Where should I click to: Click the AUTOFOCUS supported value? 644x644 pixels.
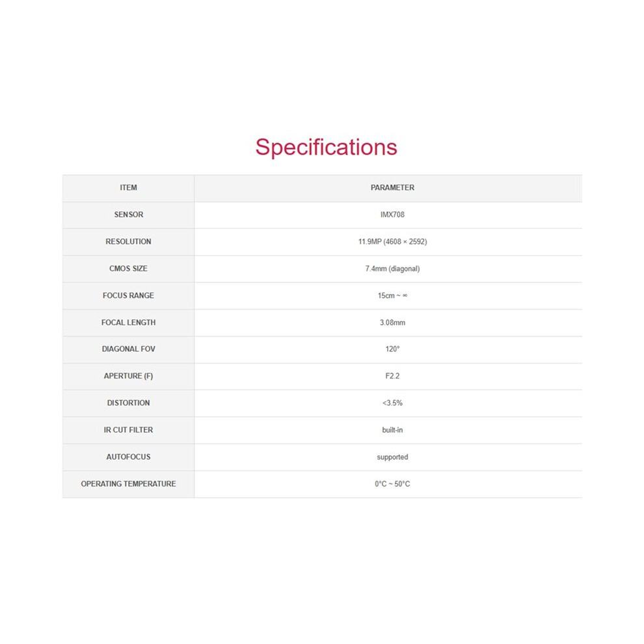[x=392, y=457]
